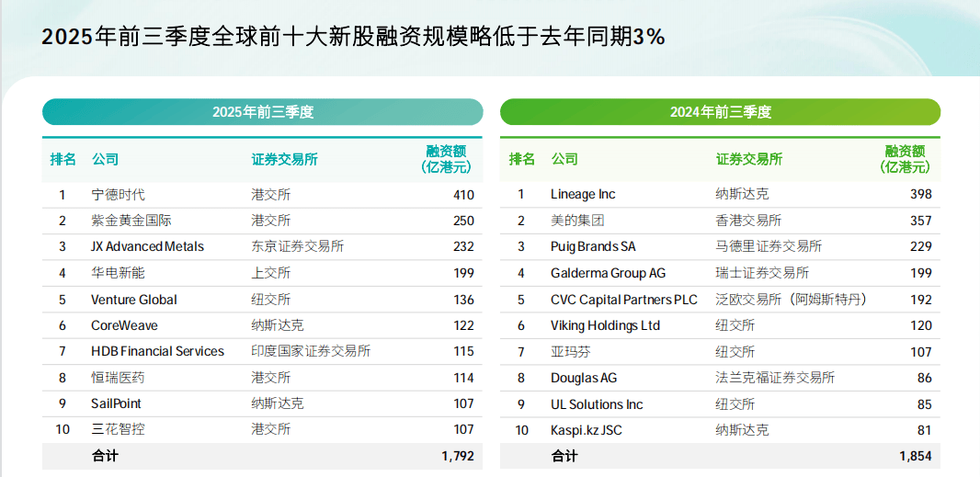Select the 宁德时代 row in left table

pos(263,195)
